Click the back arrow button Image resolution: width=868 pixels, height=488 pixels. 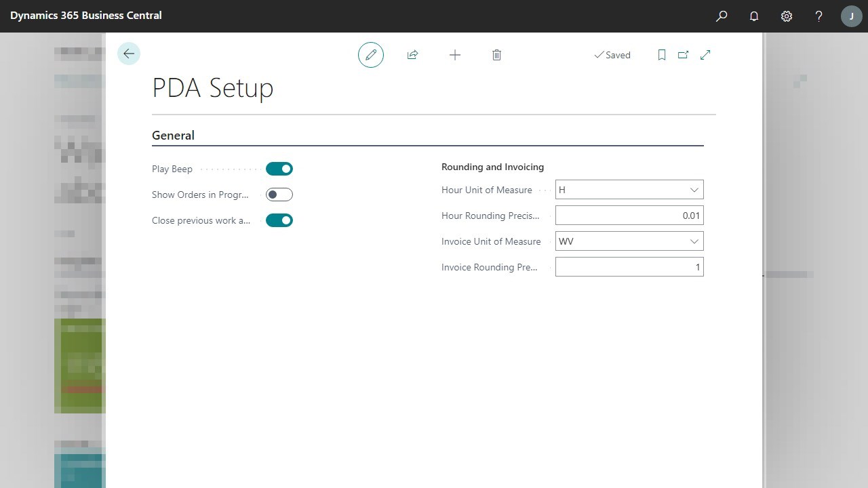click(x=129, y=54)
